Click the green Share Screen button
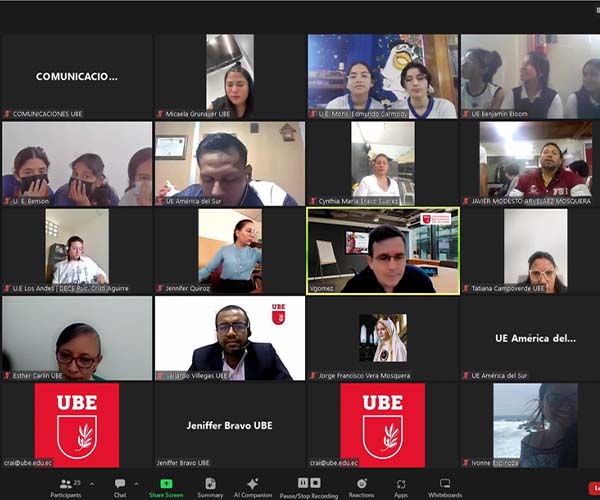 [x=166, y=488]
